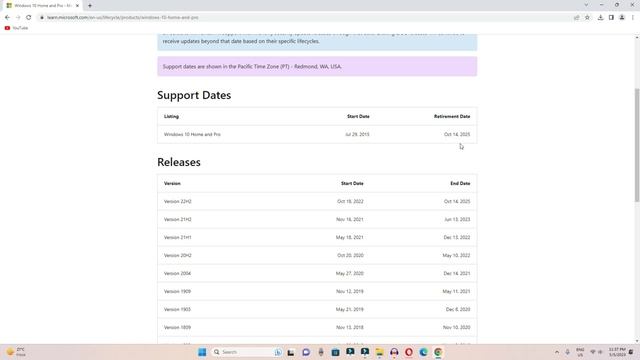Focus the address bar URL

click(122, 18)
